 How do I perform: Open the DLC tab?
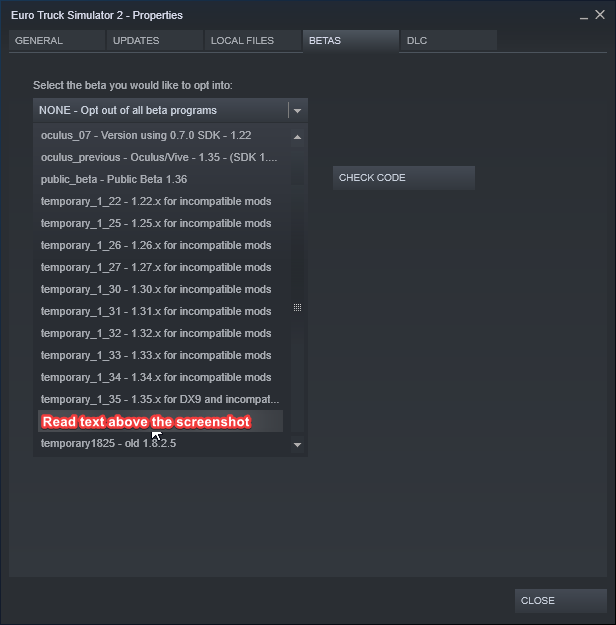[447, 41]
